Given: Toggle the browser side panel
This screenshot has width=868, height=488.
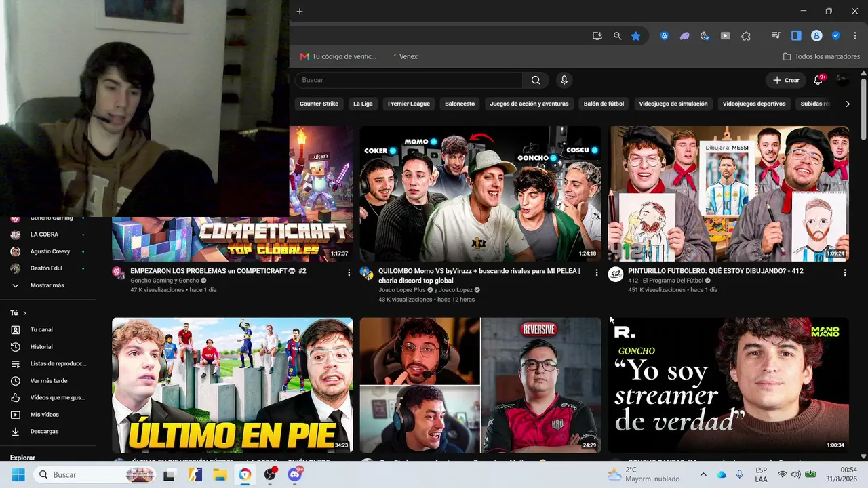Looking at the screenshot, I should (x=796, y=36).
